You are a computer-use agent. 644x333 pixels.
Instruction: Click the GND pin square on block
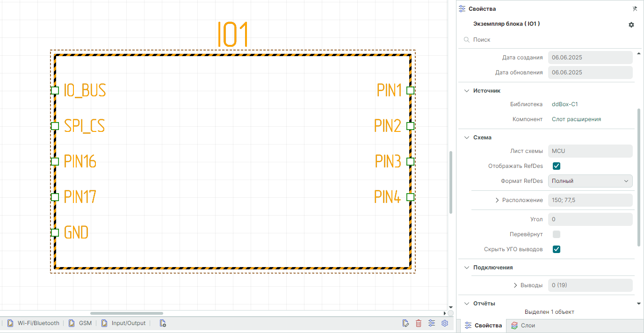(x=55, y=232)
